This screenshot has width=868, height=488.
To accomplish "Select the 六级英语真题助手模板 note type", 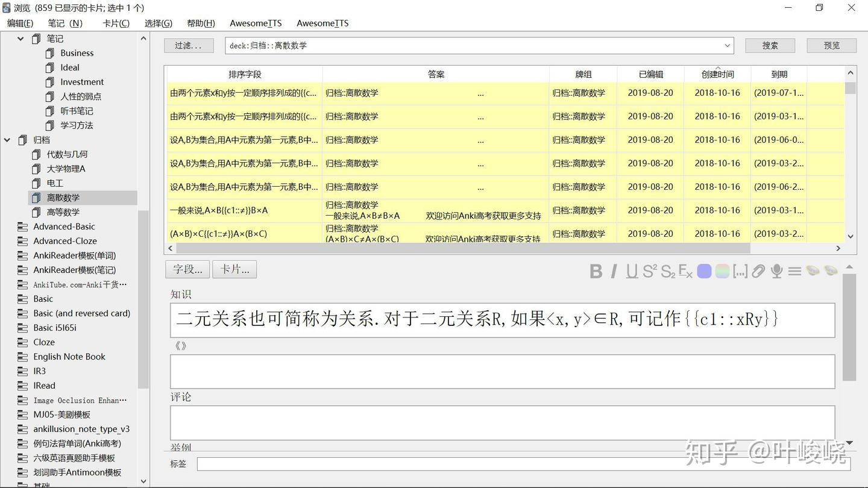I will [74, 458].
